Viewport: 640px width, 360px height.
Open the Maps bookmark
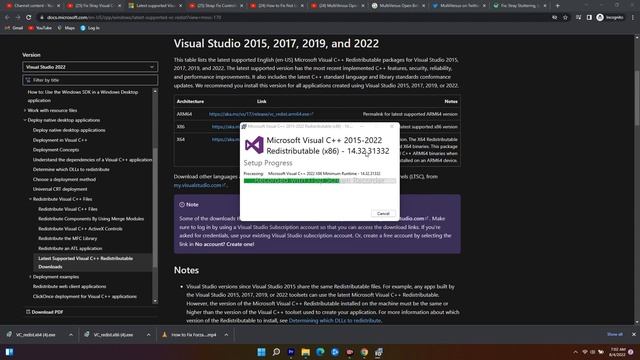tap(66, 28)
